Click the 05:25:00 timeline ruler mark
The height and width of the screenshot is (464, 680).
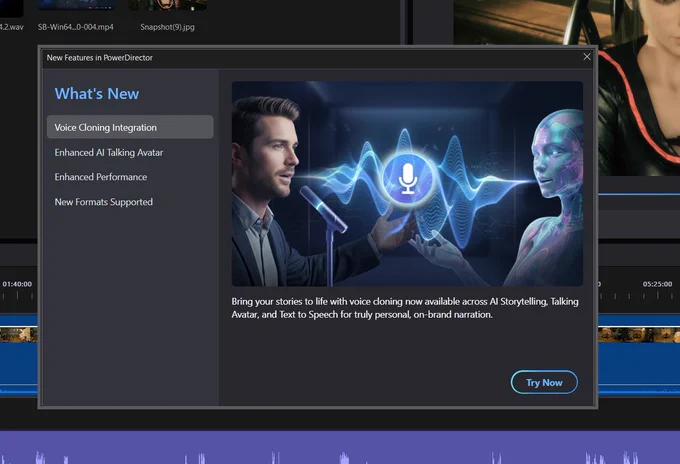click(x=657, y=284)
